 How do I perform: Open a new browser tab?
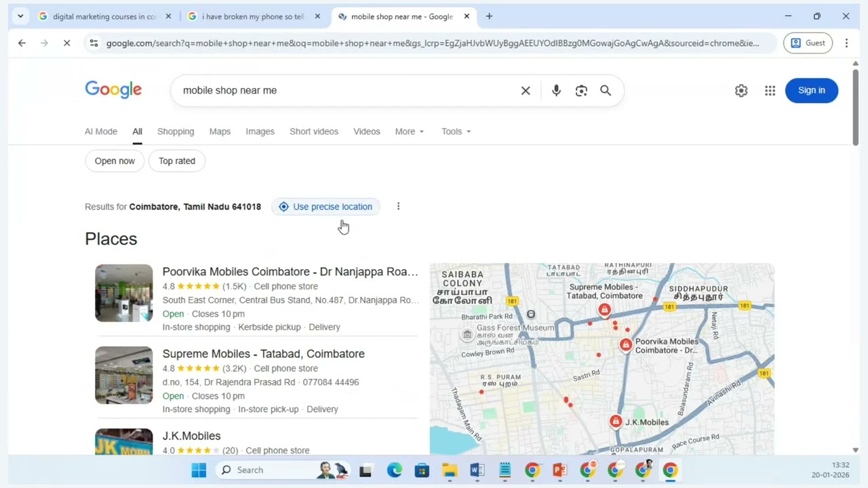click(x=489, y=16)
